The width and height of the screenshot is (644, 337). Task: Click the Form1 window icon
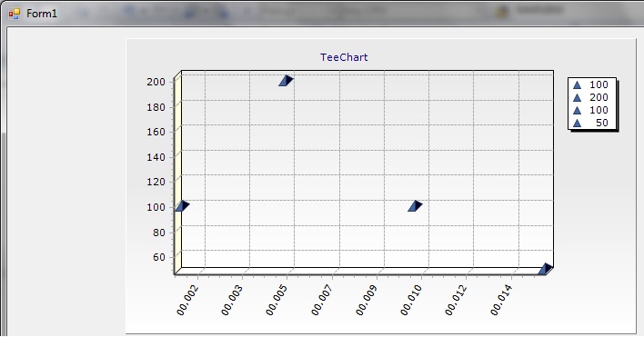click(14, 14)
